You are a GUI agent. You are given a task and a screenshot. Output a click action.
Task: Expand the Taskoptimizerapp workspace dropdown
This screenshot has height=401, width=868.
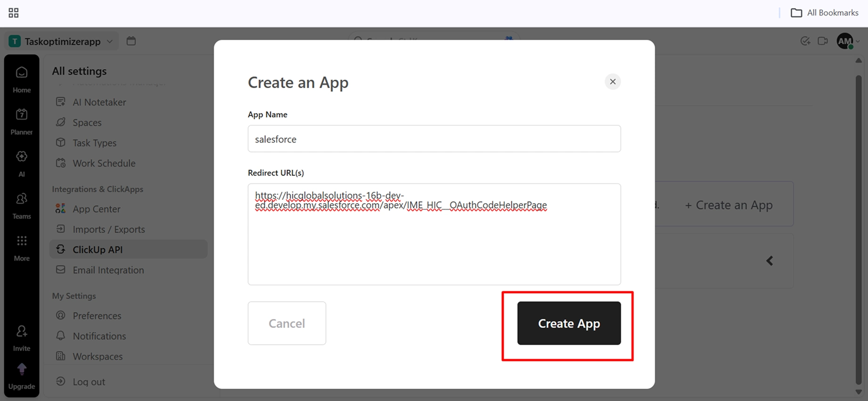point(61,41)
